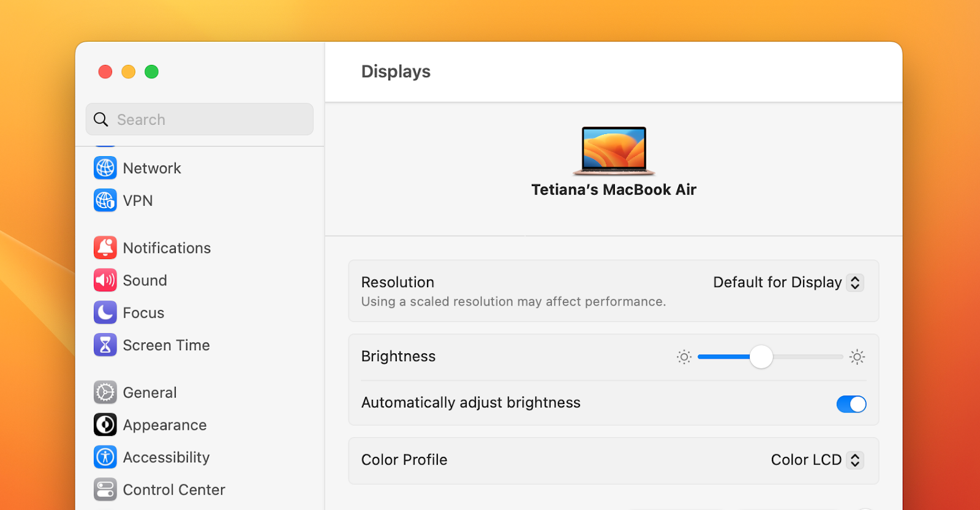Zoom window with green button

click(152, 72)
